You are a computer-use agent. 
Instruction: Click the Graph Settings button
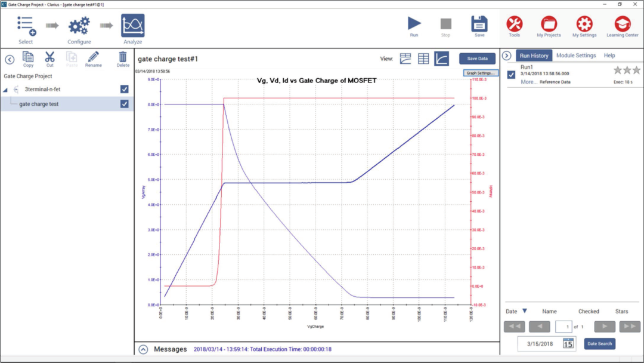pyautogui.click(x=481, y=73)
